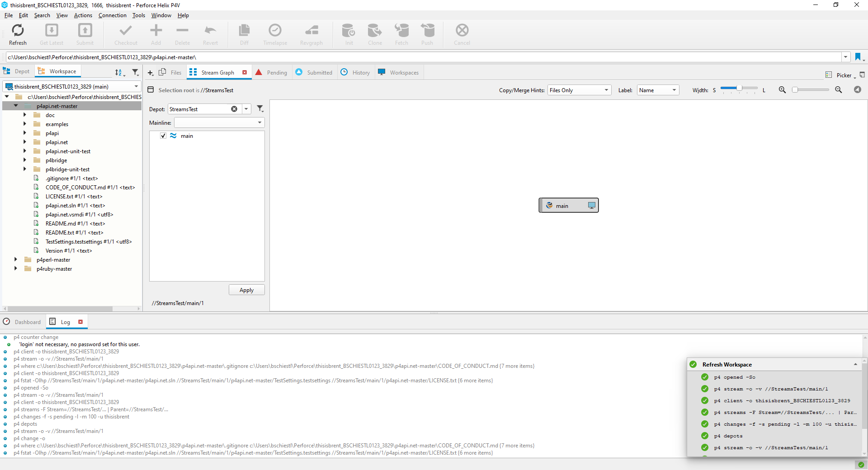Image resolution: width=868 pixels, height=470 pixels.
Task: Expand the p4perl-master folder
Action: [x=16, y=259]
